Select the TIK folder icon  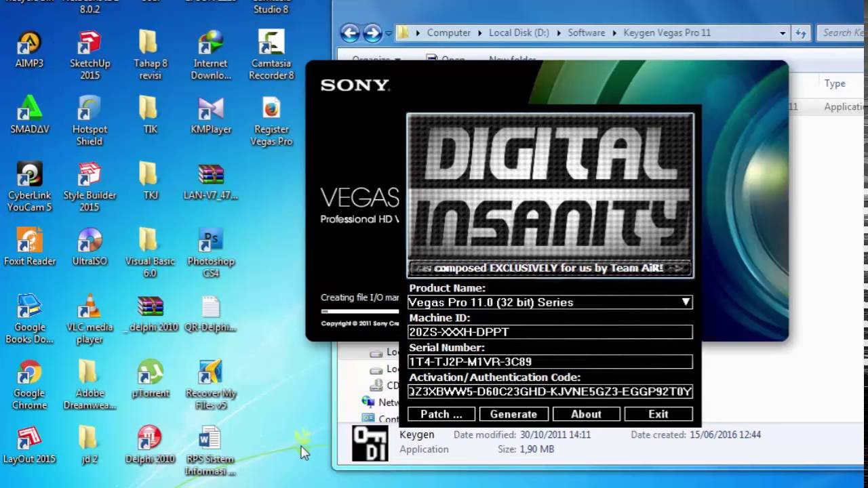coord(150,115)
